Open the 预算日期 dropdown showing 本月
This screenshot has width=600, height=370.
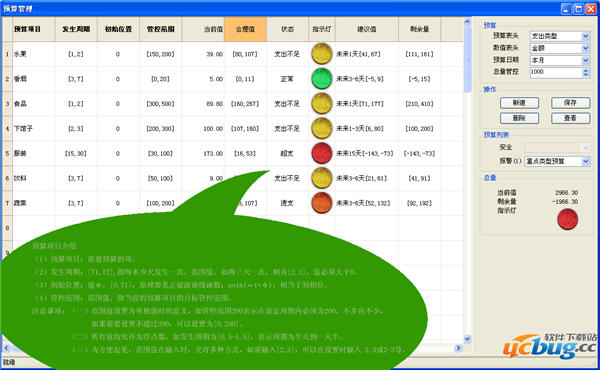pos(560,60)
